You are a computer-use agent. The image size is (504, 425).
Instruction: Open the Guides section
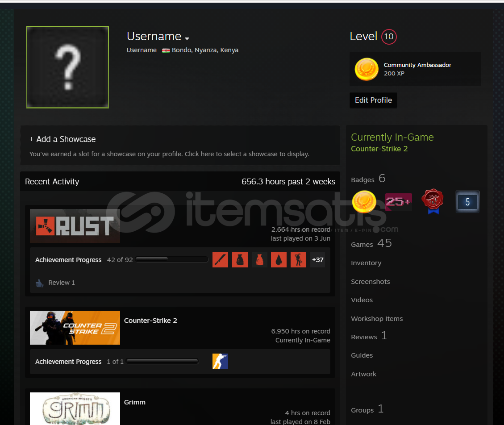click(362, 355)
